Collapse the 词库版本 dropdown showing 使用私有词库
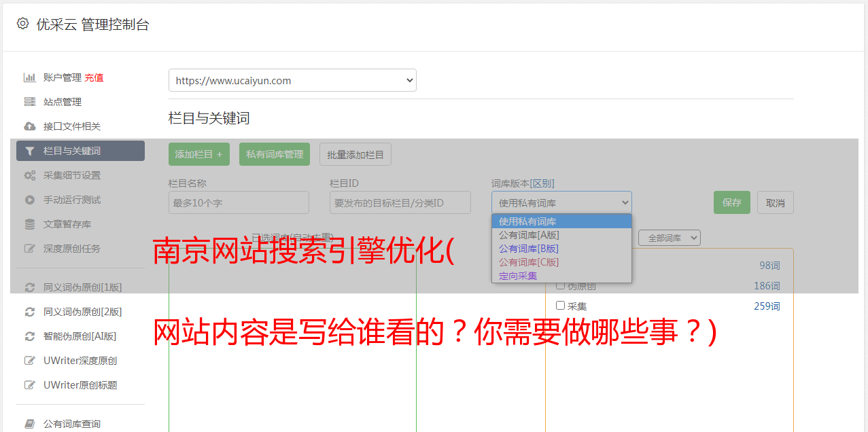The width and height of the screenshot is (868, 432). tap(561, 202)
